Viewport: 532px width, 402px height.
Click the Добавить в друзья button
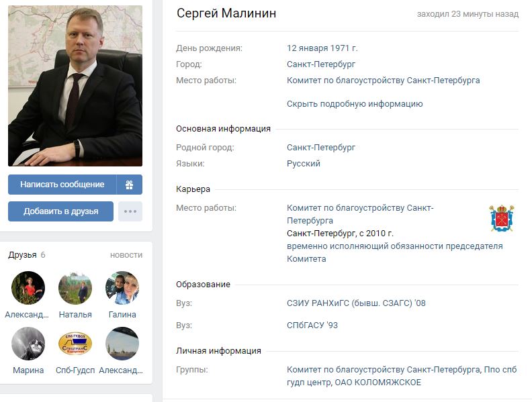(60, 211)
